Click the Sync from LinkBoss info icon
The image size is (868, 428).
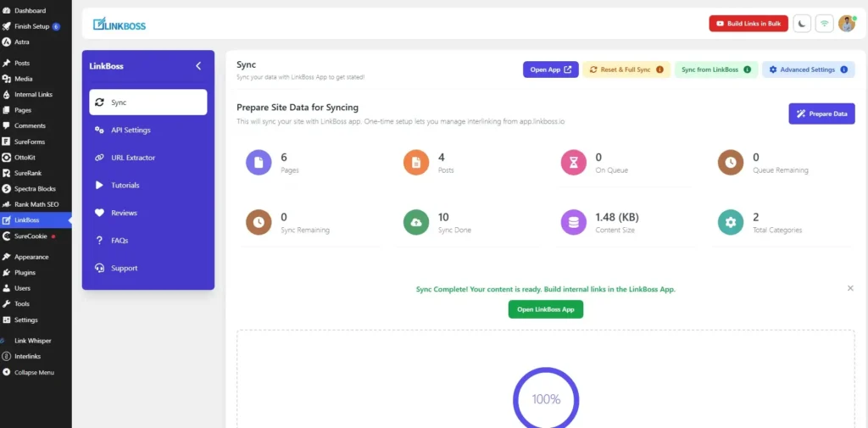click(747, 69)
